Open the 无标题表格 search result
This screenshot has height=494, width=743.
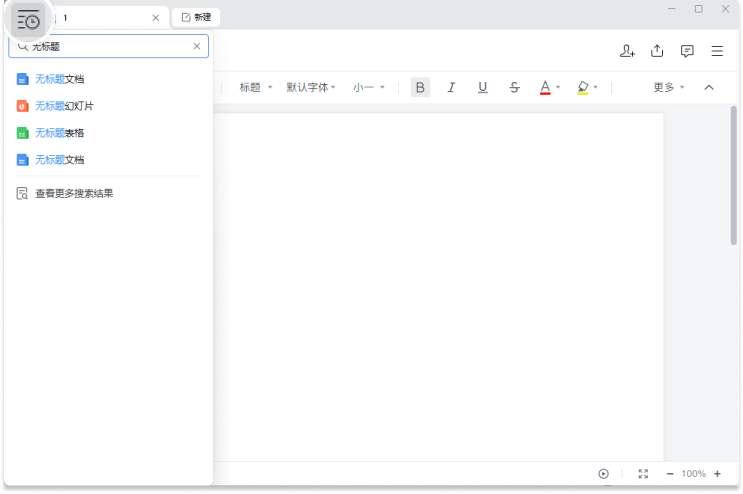109,133
